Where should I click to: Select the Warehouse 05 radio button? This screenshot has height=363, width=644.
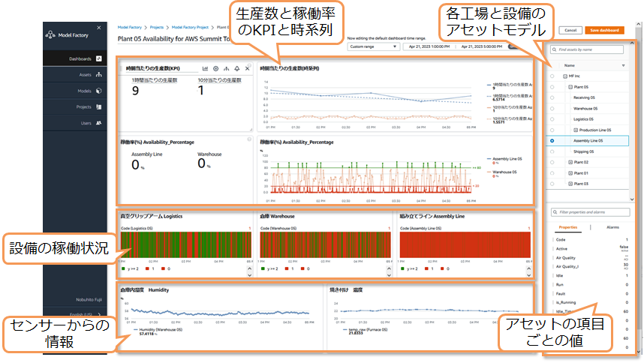552,109
